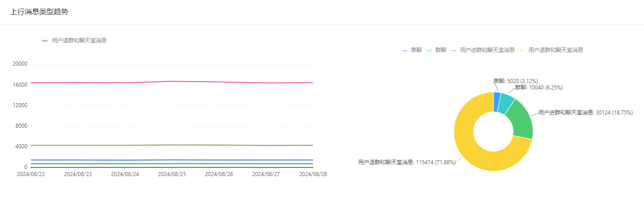Toggle 群聊 legend item in donut chart
This screenshot has height=203, width=644.
tap(437, 50)
